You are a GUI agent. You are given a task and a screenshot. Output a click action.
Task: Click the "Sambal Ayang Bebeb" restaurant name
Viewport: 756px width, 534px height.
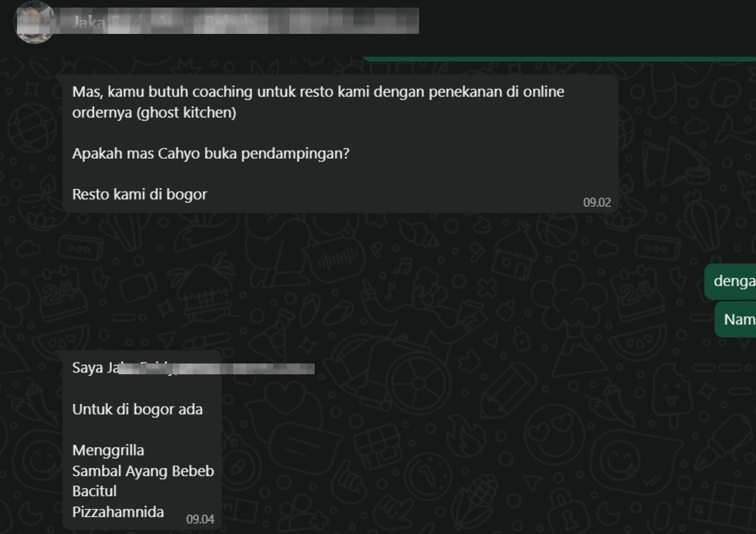click(x=143, y=471)
